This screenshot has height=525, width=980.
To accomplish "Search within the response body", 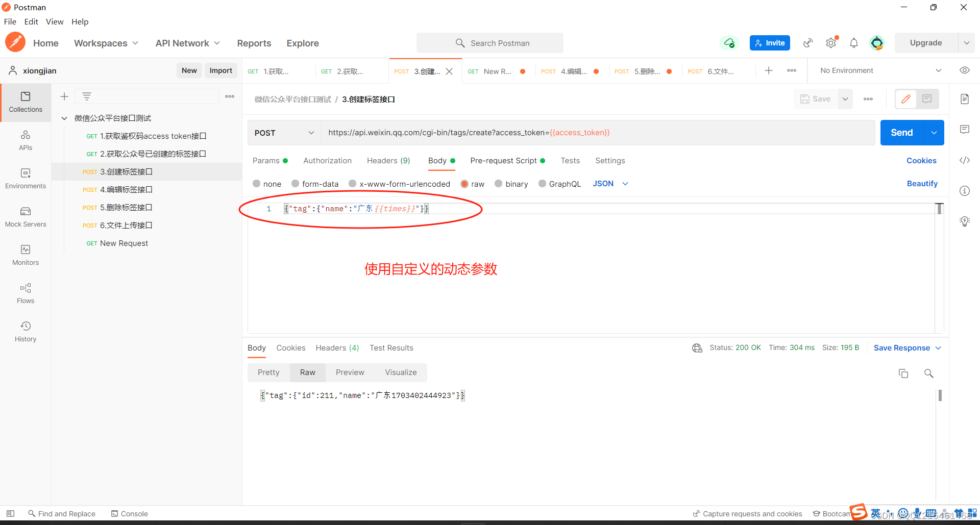I will 929,373.
